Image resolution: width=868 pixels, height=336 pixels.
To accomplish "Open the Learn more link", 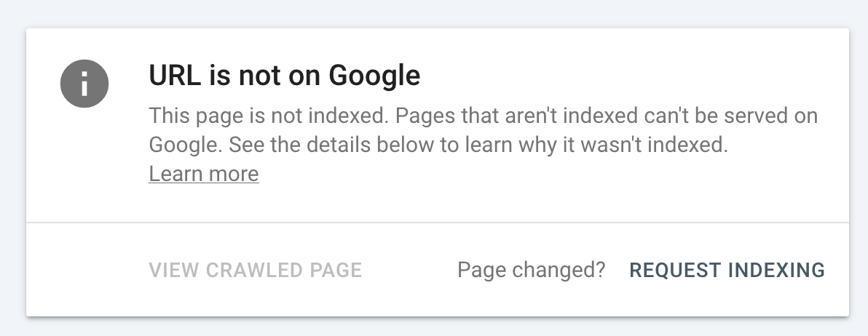I will (204, 174).
